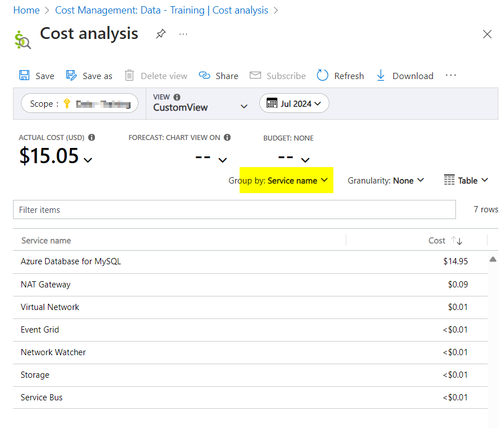Click the info icon beside Forecast
504x428 pixels.
tap(227, 138)
